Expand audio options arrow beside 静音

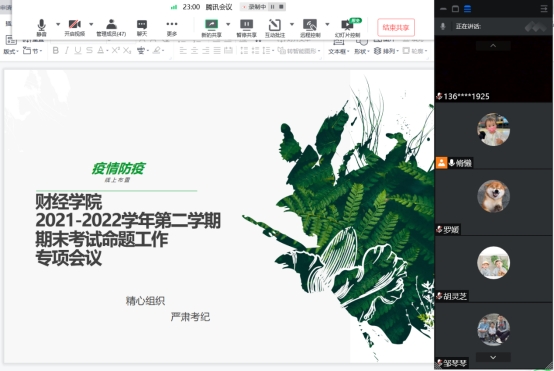[58, 24]
